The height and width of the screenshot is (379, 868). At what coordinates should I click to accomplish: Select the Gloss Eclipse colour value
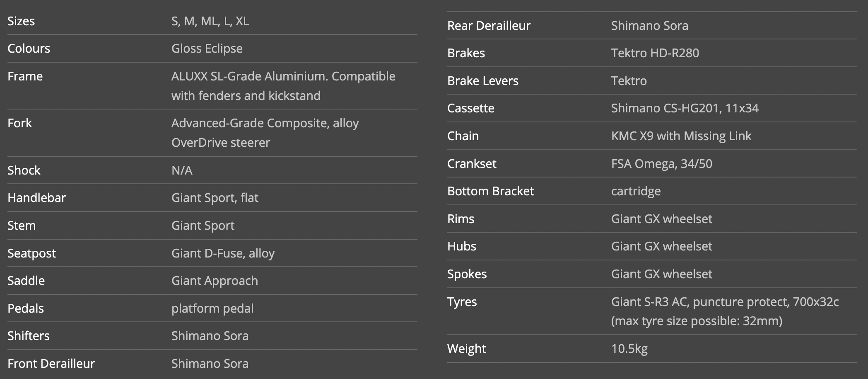pyautogui.click(x=207, y=49)
